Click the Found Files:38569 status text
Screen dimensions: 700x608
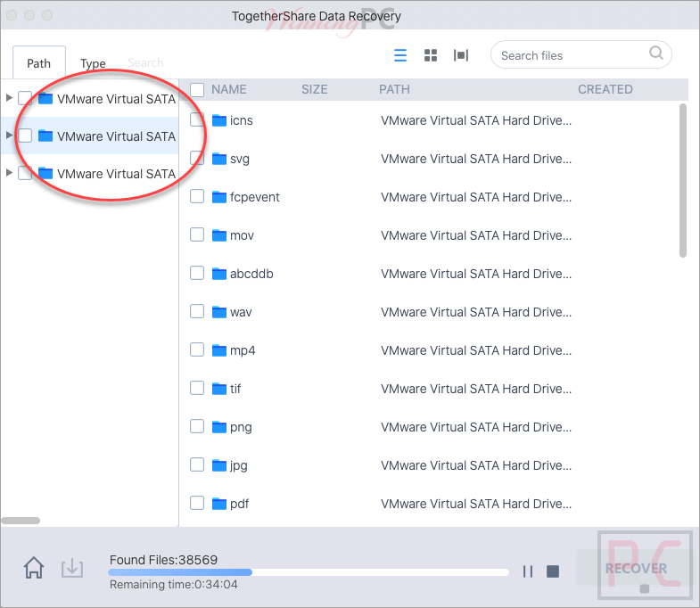click(163, 560)
